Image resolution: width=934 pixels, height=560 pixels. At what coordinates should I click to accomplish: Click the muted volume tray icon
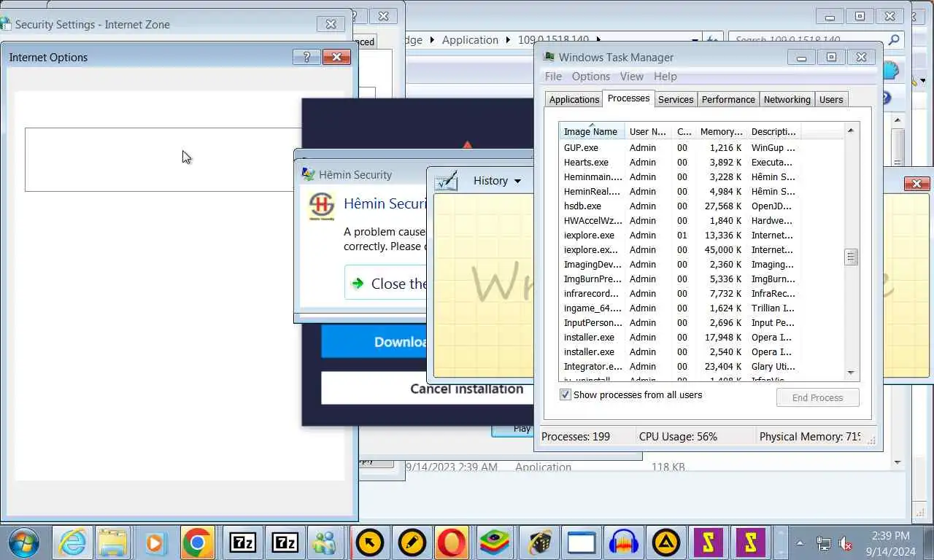coord(846,543)
